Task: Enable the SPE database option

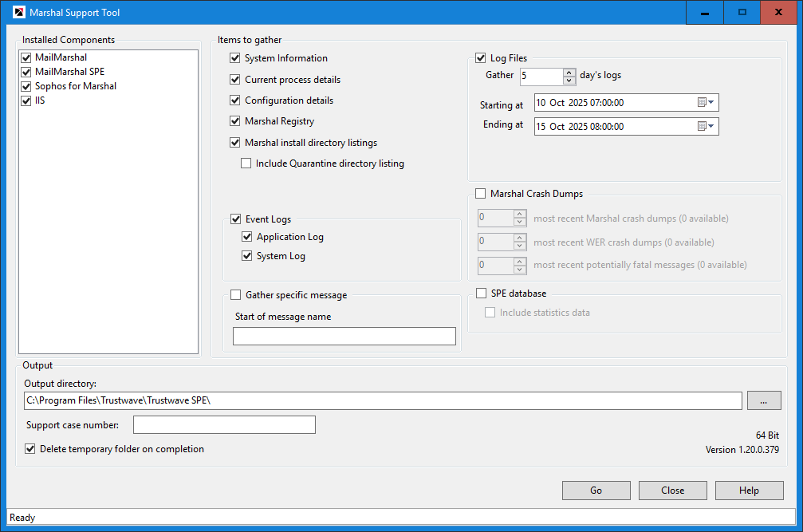Action: (x=481, y=294)
